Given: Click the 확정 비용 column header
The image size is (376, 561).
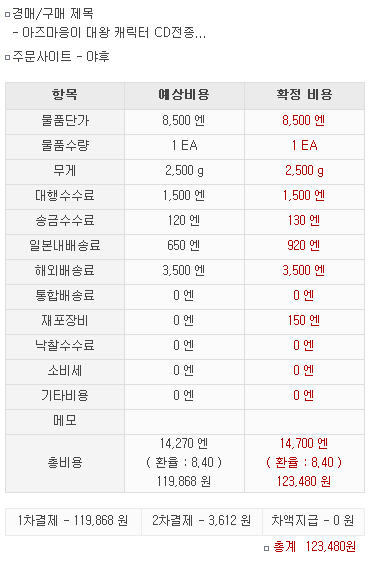Looking at the screenshot, I should coord(304,95).
